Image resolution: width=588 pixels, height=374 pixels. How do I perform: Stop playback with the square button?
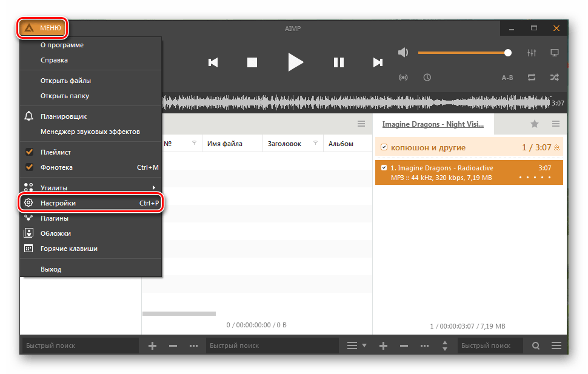click(x=252, y=62)
